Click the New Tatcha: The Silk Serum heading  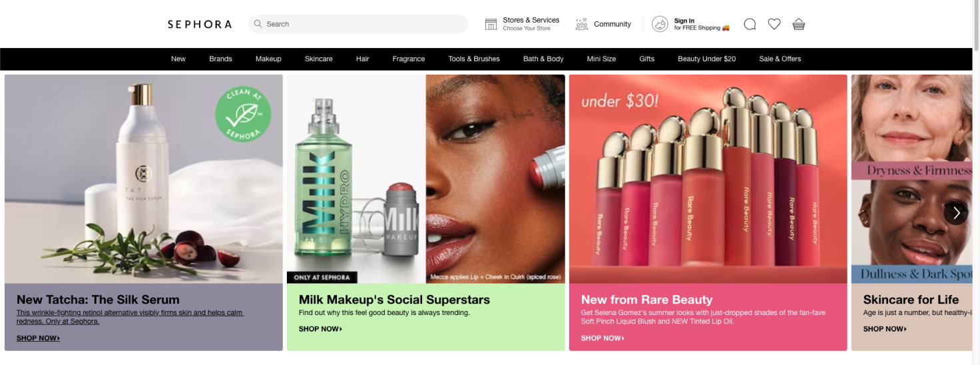point(98,300)
